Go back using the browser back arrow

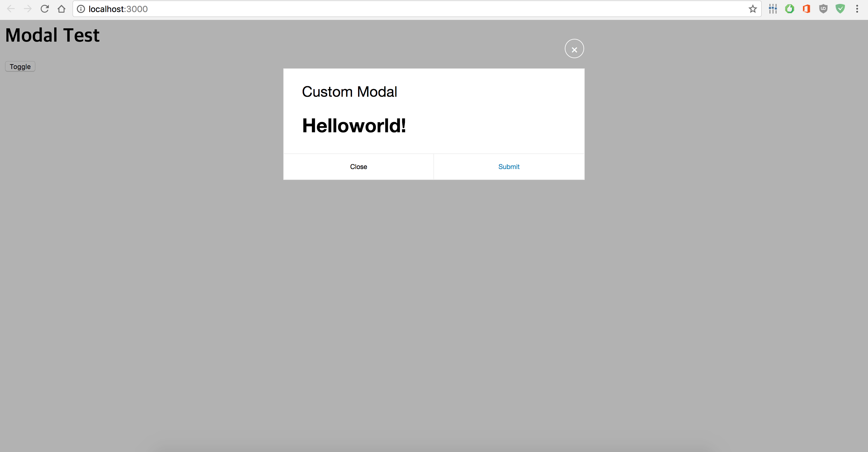coord(11,9)
